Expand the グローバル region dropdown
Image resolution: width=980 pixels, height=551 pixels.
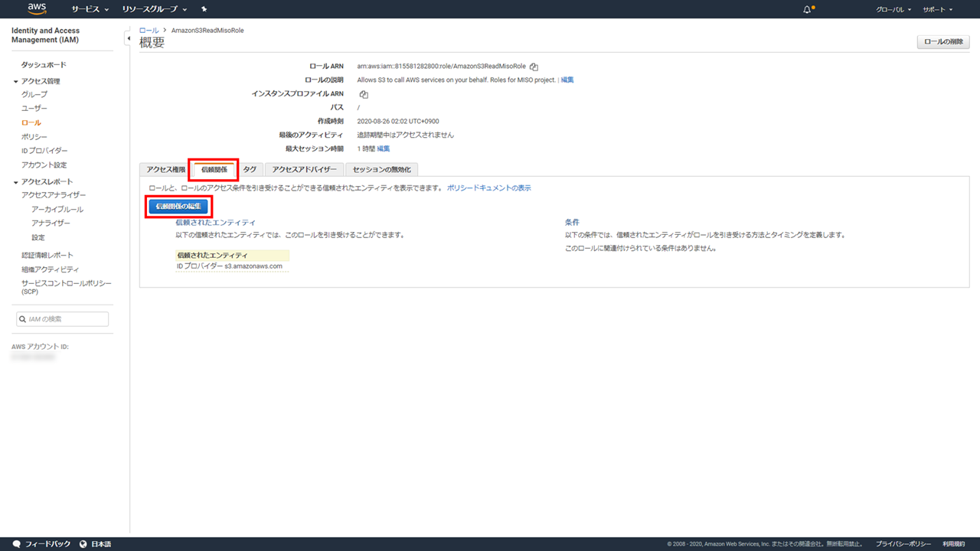[x=893, y=9]
